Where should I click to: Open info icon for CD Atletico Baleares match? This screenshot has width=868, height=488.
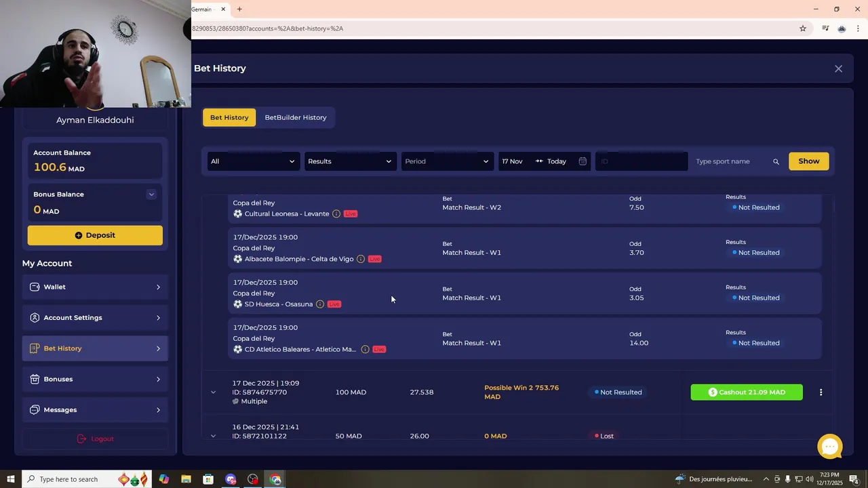coord(365,350)
